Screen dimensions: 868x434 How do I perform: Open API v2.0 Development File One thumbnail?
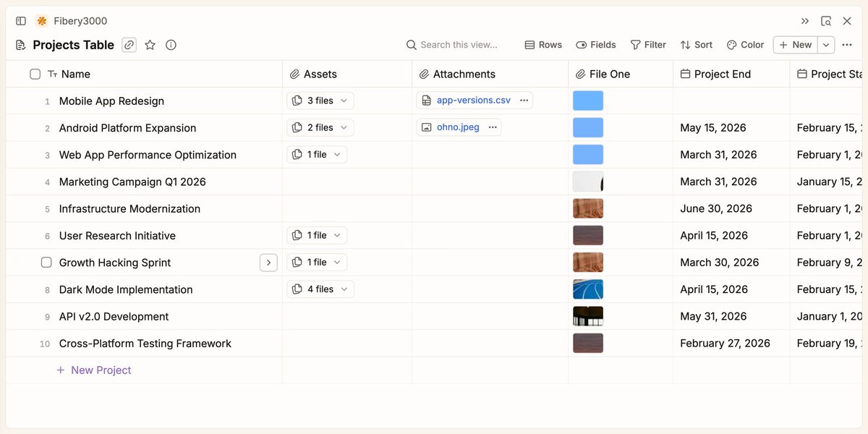tap(588, 316)
